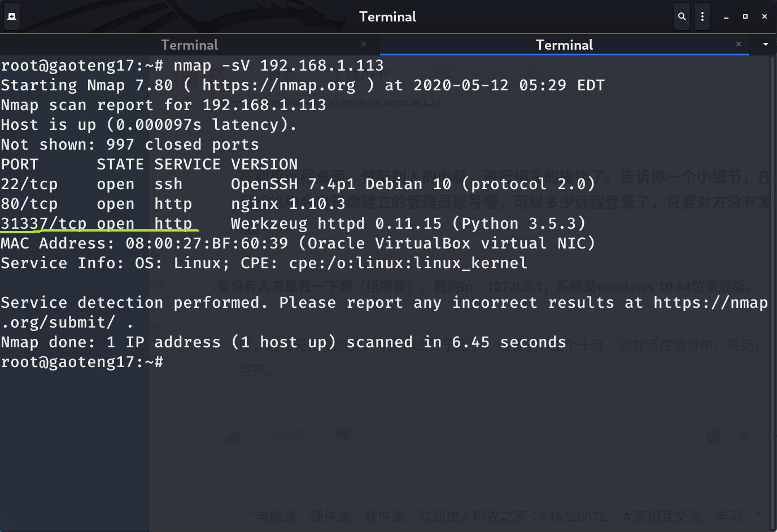Image resolution: width=777 pixels, height=532 pixels.
Task: Expand the tab list dropdown arrow
Action: coord(765,44)
